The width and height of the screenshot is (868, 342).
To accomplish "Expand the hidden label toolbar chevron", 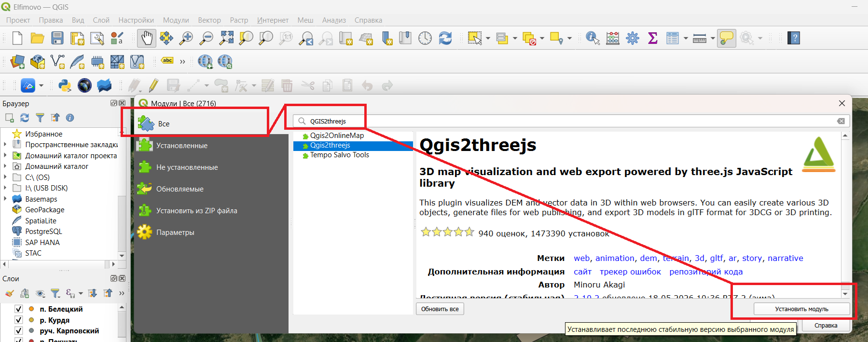I will [x=182, y=61].
